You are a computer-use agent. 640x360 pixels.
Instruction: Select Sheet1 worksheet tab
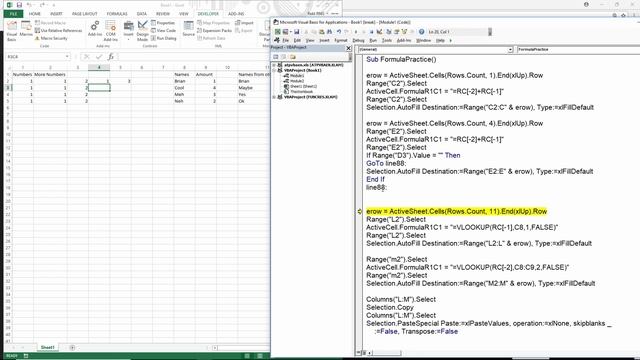pyautogui.click(x=47, y=347)
